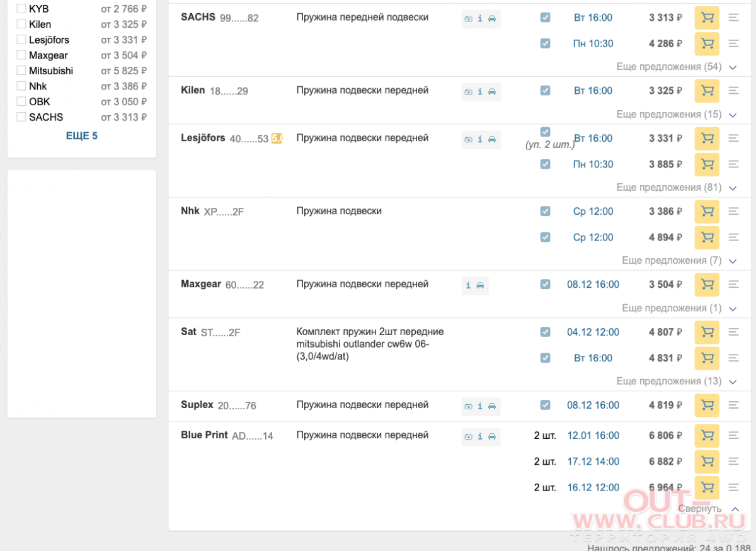Add Nhk spring for 3 386 ₽ to cart

click(x=707, y=212)
